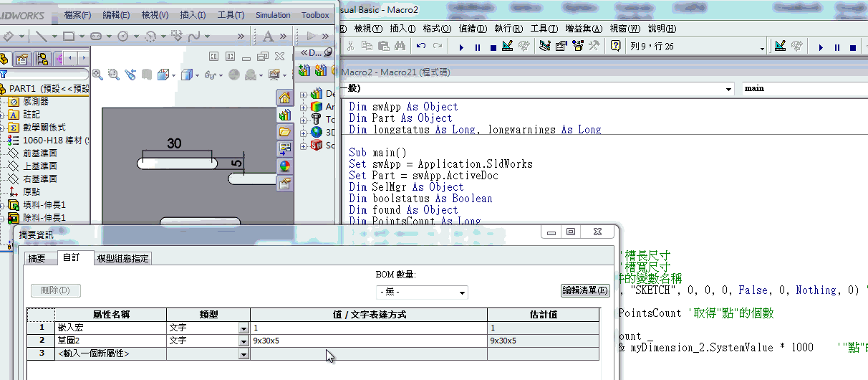Open the 類型 dropdown for 草圖2 row
The width and height of the screenshot is (868, 380).
pyautogui.click(x=244, y=341)
